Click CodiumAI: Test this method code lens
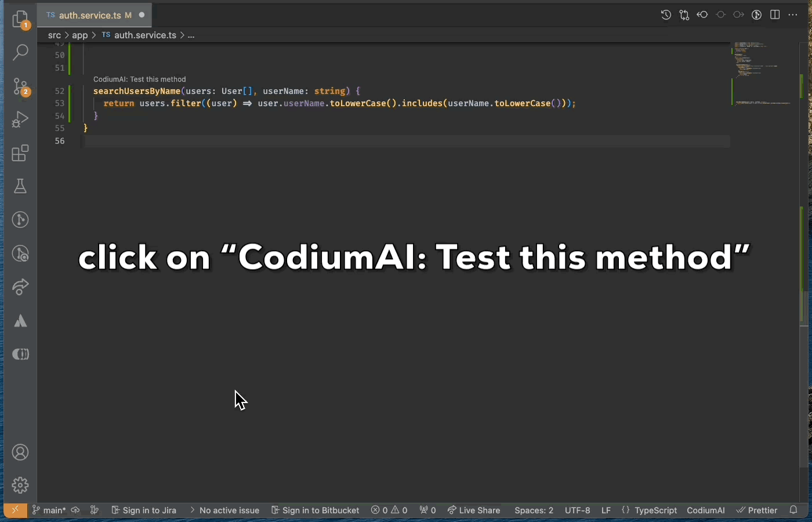Image resolution: width=812 pixels, height=522 pixels. click(x=140, y=79)
